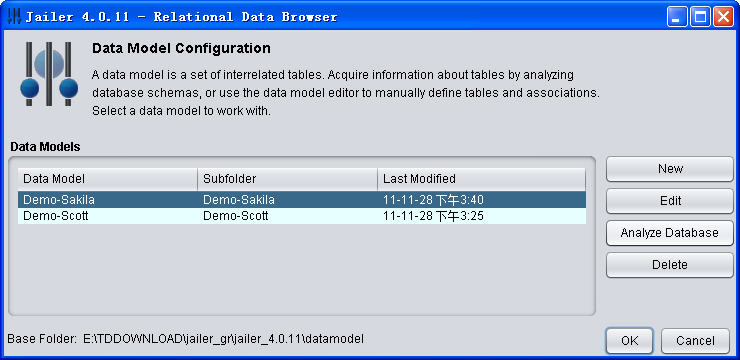Select the Demo-Scott data model name
The image size is (740, 360).
pos(56,216)
